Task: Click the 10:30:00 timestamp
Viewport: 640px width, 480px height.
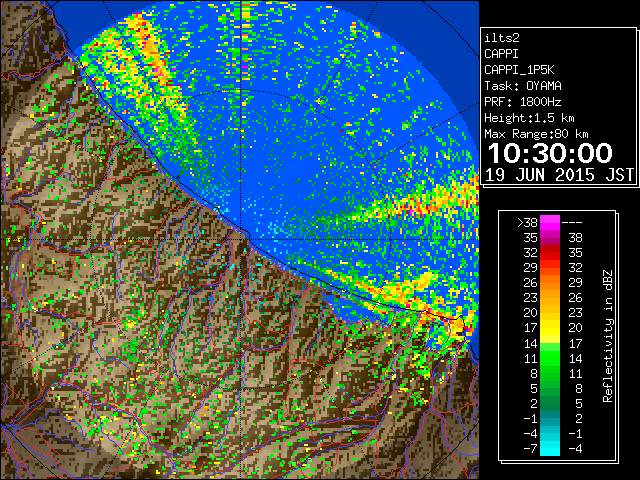Action: (550, 153)
